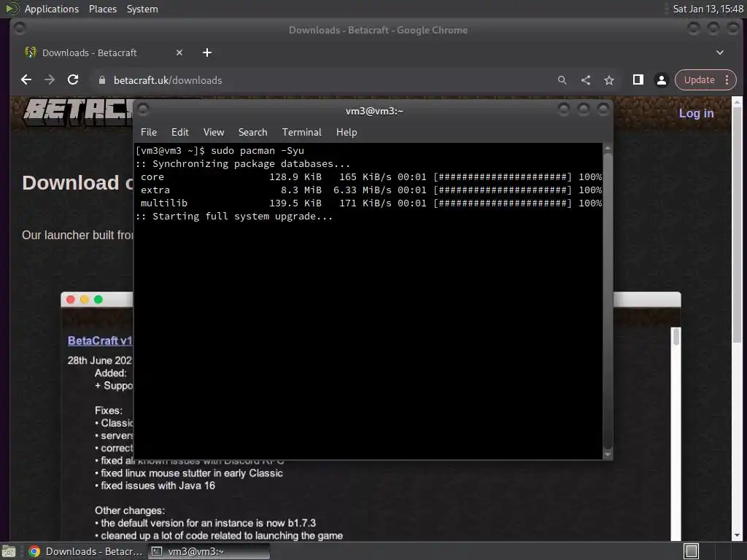Click ':: Starting full system upgrade...' line
Viewport: 747px width, 560px height.
[x=234, y=216]
